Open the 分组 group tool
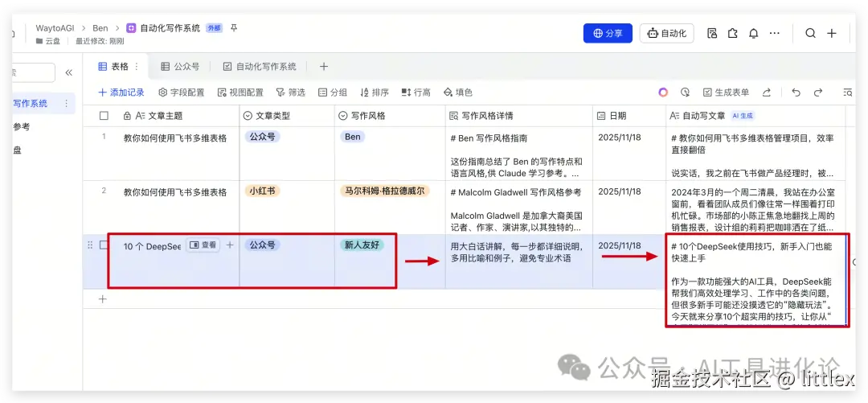Image resolution: width=868 pixels, height=403 pixels. click(333, 93)
